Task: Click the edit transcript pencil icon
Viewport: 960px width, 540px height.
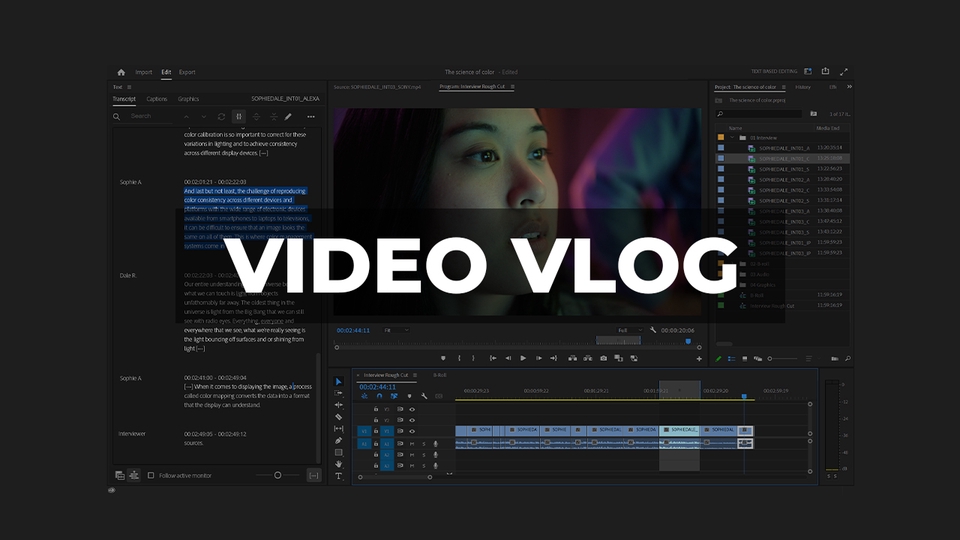Action: 288,116
